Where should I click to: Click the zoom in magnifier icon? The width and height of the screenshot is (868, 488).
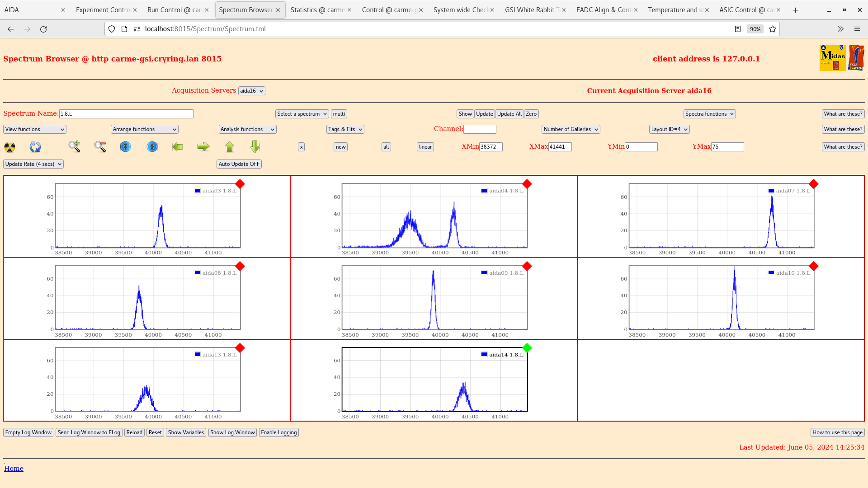point(75,146)
